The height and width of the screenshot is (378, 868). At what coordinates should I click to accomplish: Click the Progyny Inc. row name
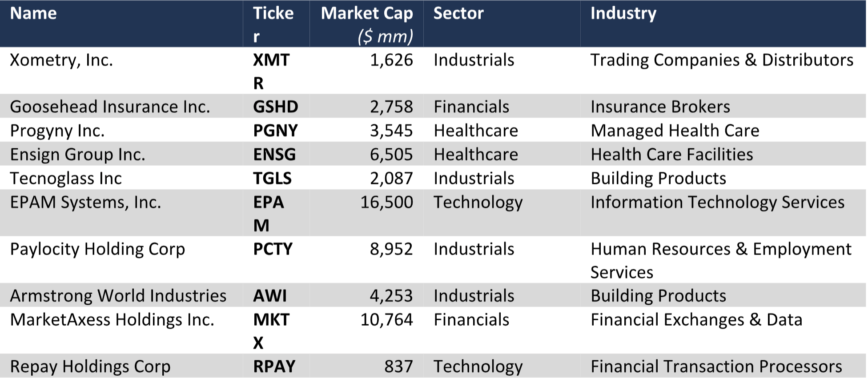pyautogui.click(x=57, y=131)
